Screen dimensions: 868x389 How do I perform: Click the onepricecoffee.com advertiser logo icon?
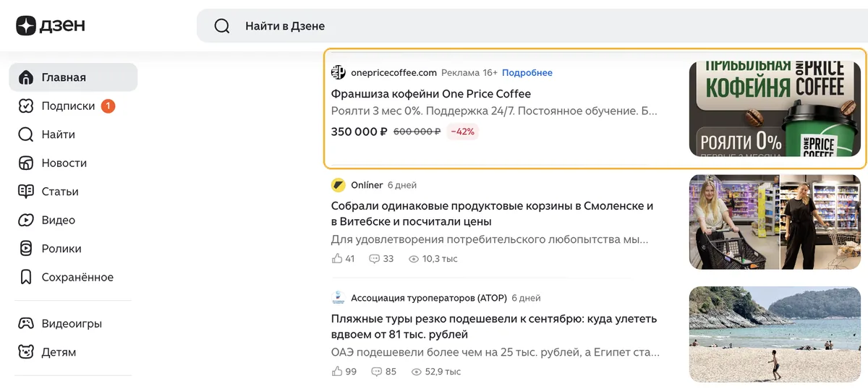point(339,72)
